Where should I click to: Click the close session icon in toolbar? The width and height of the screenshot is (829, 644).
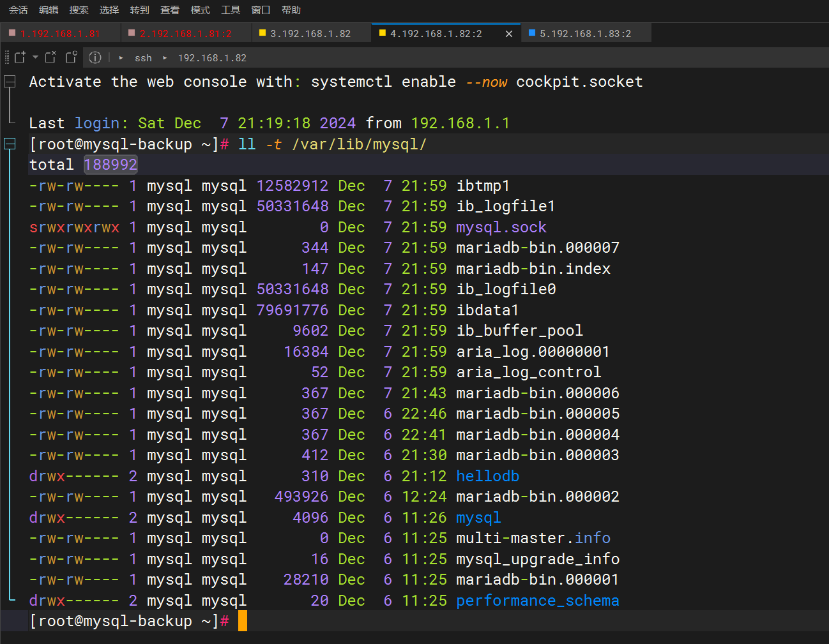point(50,57)
